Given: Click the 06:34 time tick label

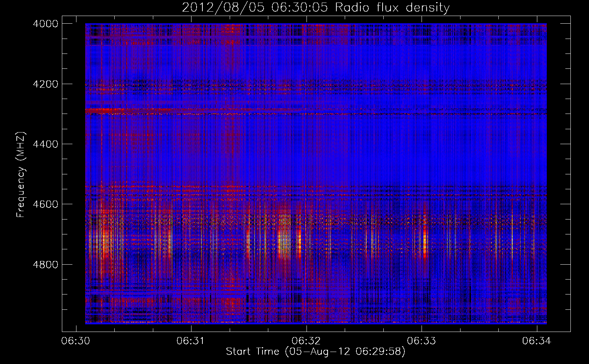Looking at the screenshot, I should coord(537,341).
